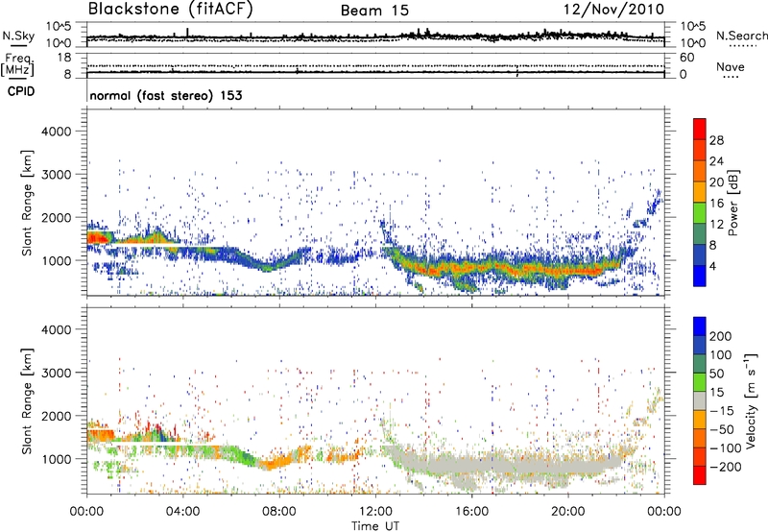The image size is (768, 532).
Task: Click 'normal (fast stereo) 153' text
Action: [166, 95]
